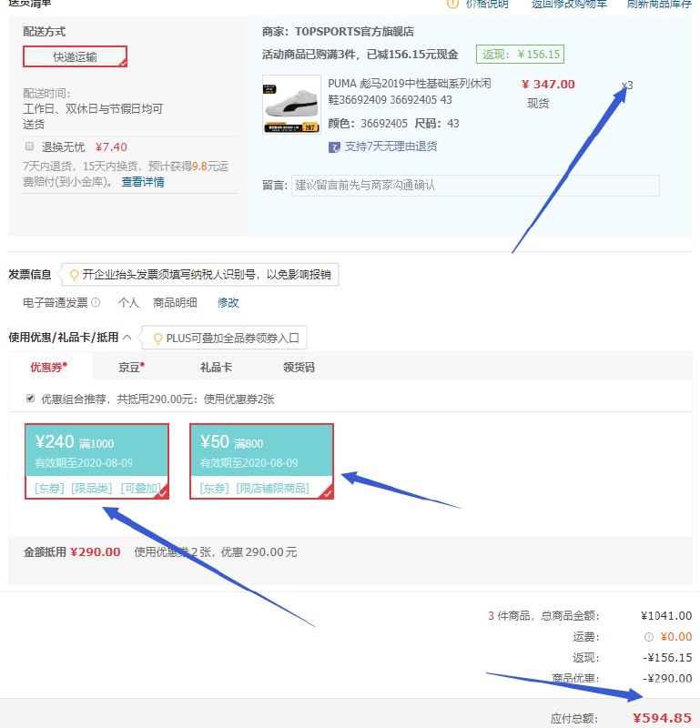The image size is (700, 728).
Task: Click the 退换无忧 ¥7.40 price
Action: 111,147
